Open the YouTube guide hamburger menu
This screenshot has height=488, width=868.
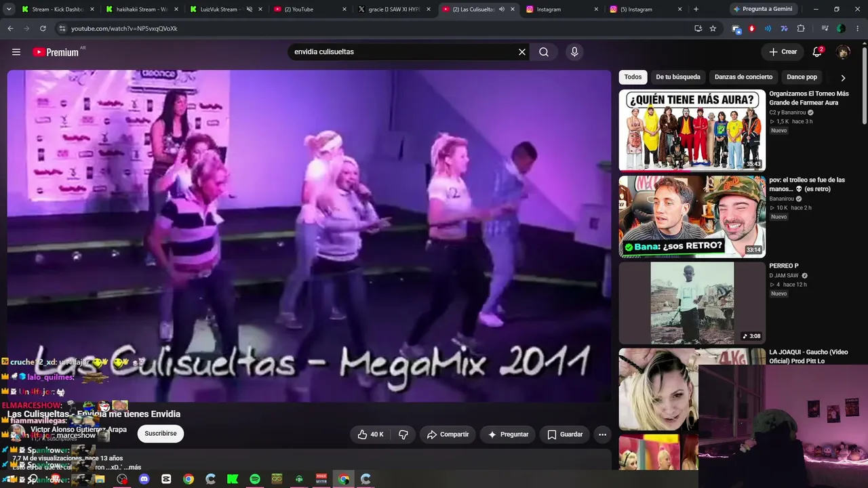pyautogui.click(x=16, y=52)
